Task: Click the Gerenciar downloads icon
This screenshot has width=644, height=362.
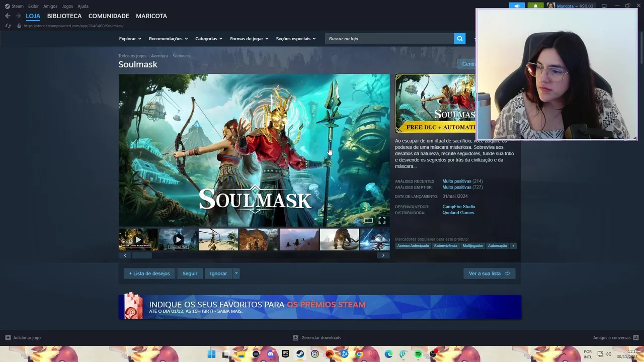Action: point(295,338)
